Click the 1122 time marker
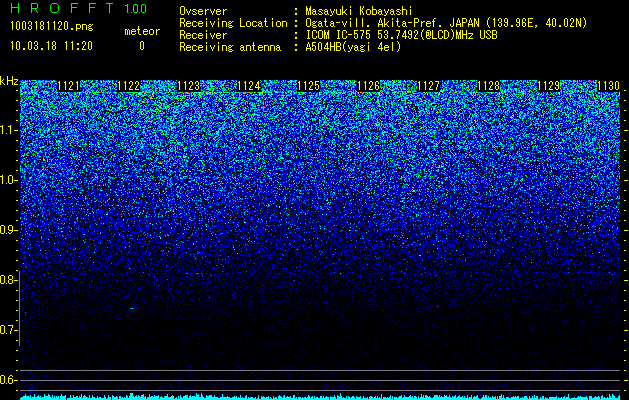 coord(129,86)
